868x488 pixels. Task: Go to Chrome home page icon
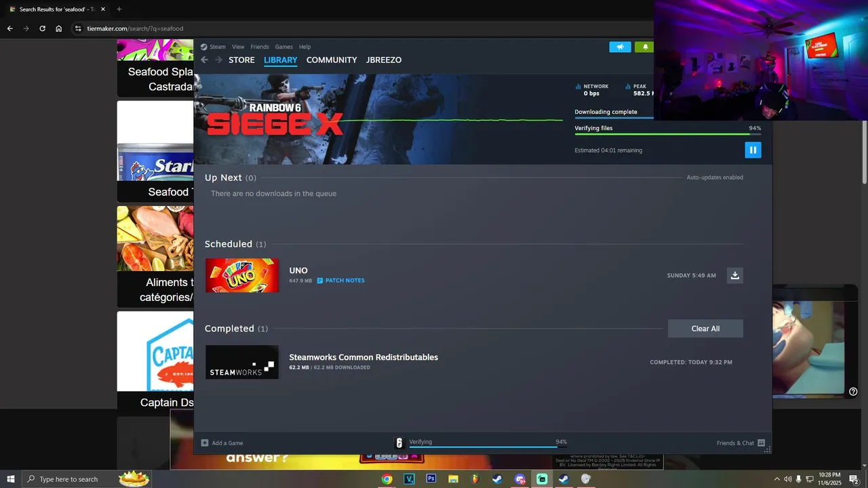coord(58,28)
